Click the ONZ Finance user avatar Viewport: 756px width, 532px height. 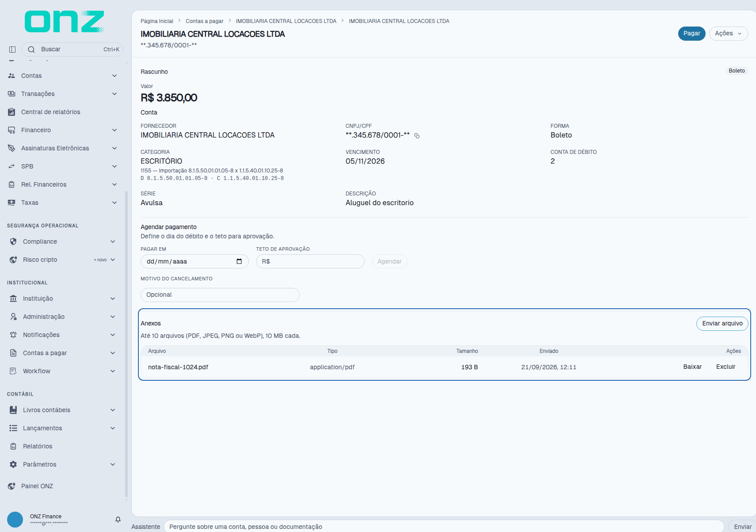[x=15, y=520]
